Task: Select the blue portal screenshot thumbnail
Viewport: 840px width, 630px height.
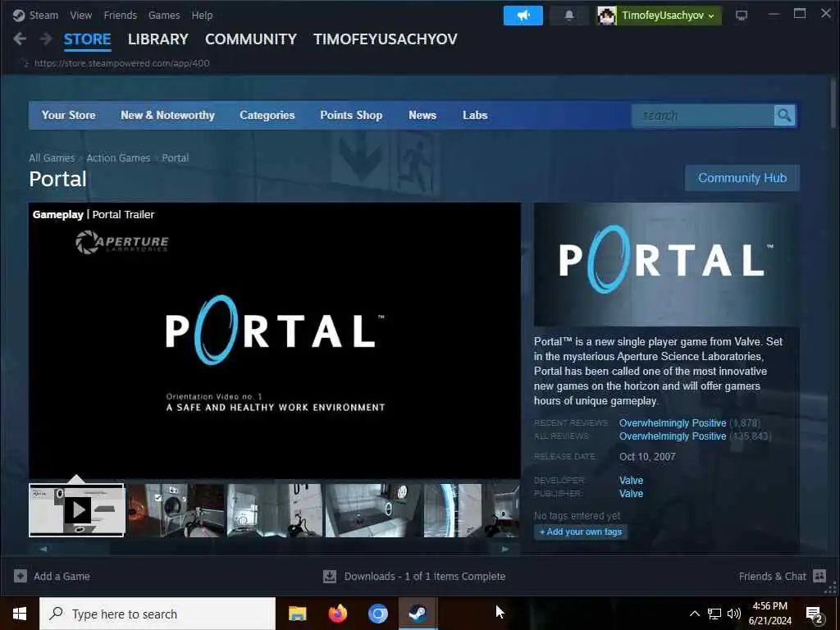Action: [x=472, y=510]
